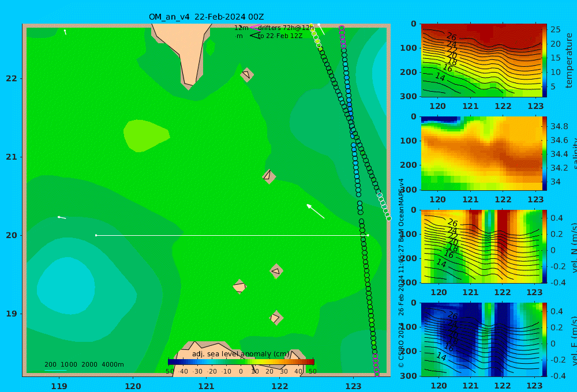
Task: Click the large white current arrow near 20.3N 122.5E
Action: pos(316,211)
